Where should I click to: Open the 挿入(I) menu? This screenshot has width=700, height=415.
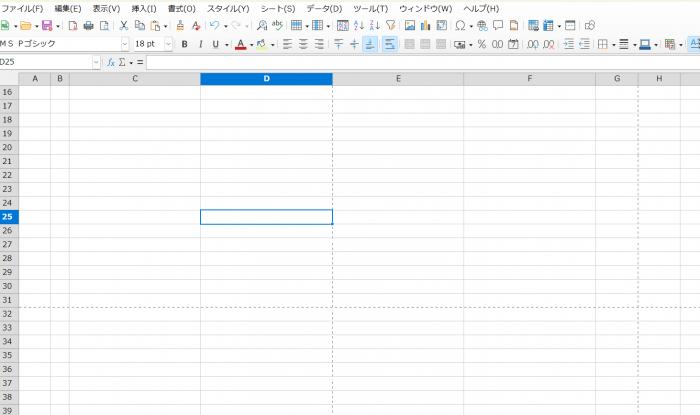[144, 8]
